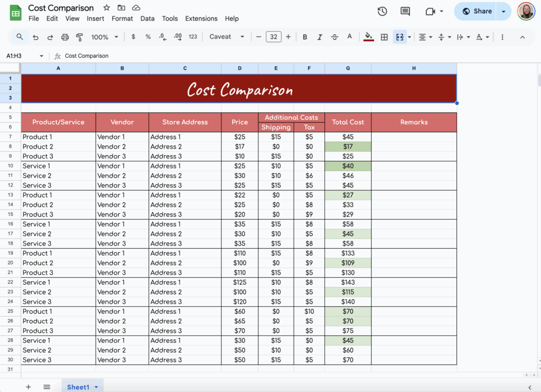
Task: Open the Sheet1 tab dropdown
Action: coord(97,387)
